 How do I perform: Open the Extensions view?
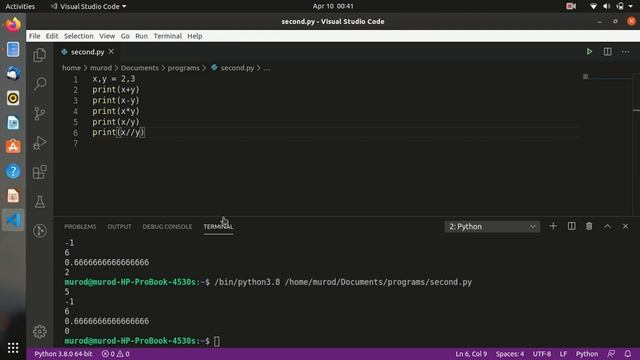coord(40,172)
